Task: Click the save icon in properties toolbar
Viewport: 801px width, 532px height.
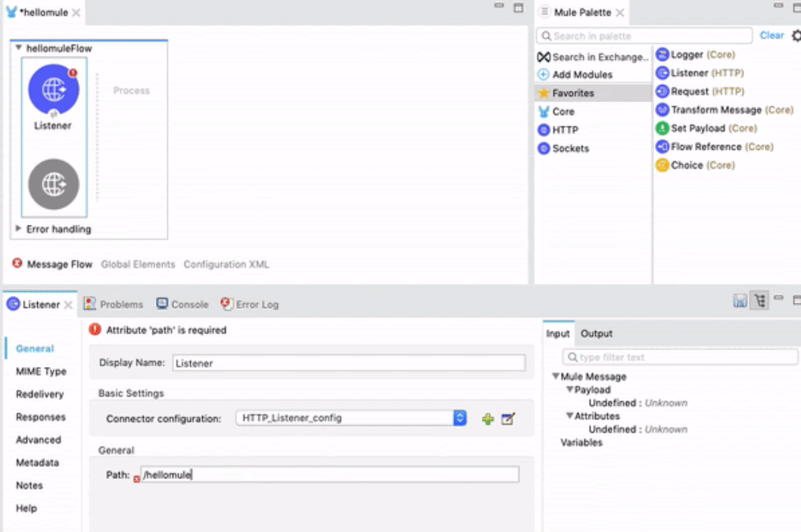Action: pos(740,301)
